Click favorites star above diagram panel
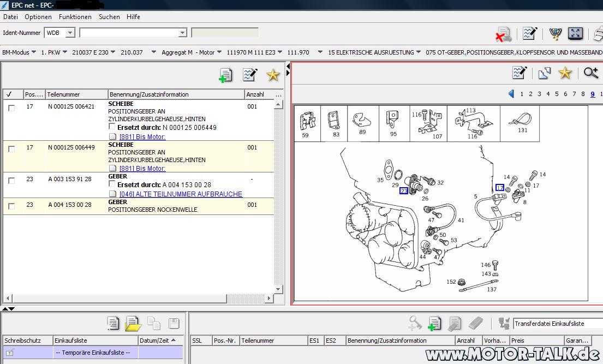The width and height of the screenshot is (603, 364). pyautogui.click(x=565, y=73)
